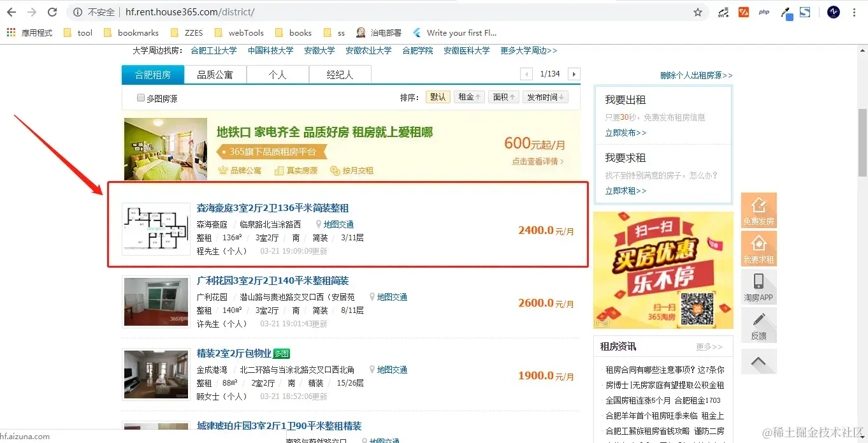Click 更多>> in 租房资讯
Viewport: 868px width, 443px height.
point(709,347)
